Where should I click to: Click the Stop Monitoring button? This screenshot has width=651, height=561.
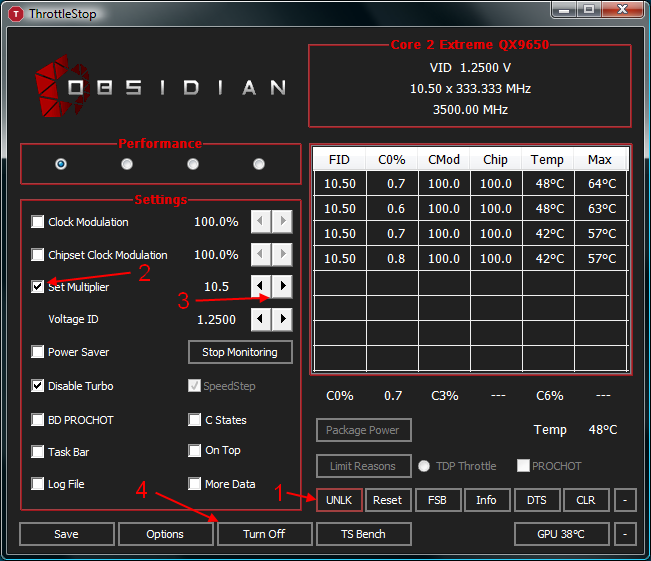point(240,352)
